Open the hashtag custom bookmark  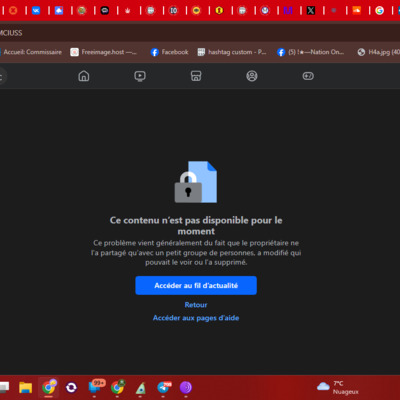click(x=232, y=52)
